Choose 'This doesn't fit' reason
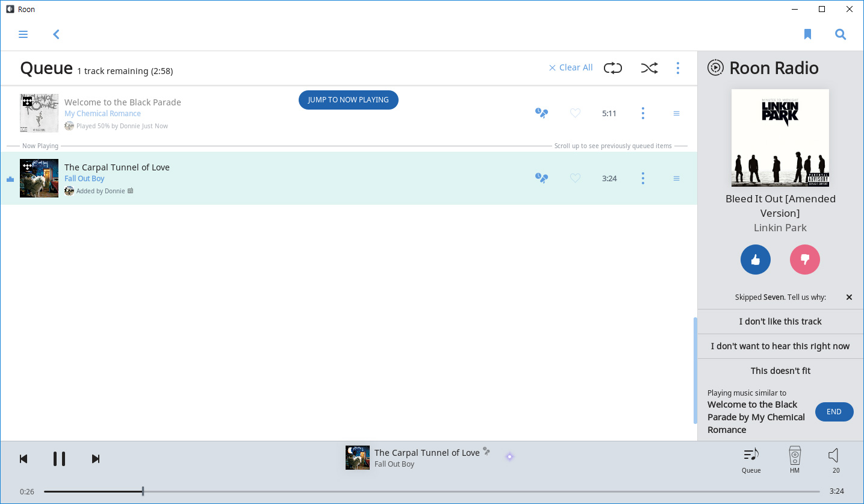Viewport: 864px width, 504px height. (x=780, y=371)
